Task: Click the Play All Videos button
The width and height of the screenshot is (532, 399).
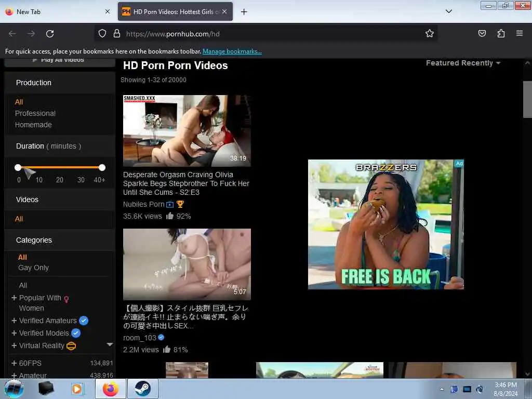Action: (60, 61)
